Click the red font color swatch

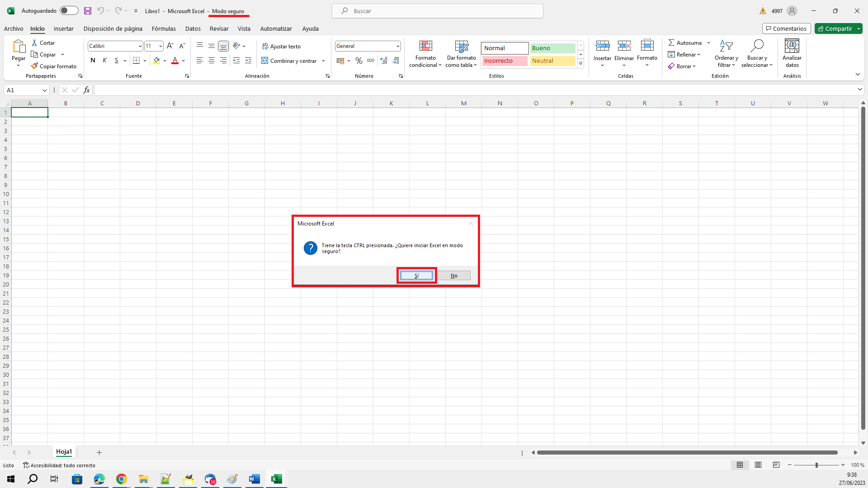[x=175, y=60]
